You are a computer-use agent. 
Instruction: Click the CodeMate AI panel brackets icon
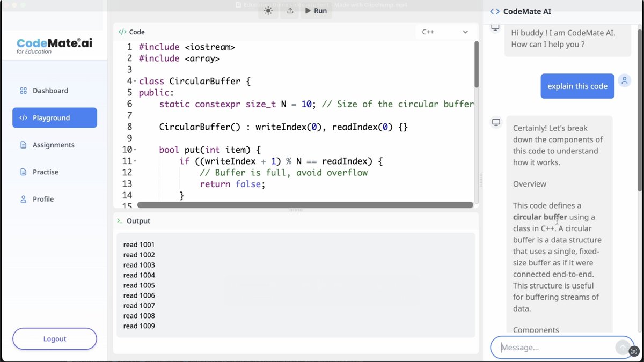[x=494, y=11]
